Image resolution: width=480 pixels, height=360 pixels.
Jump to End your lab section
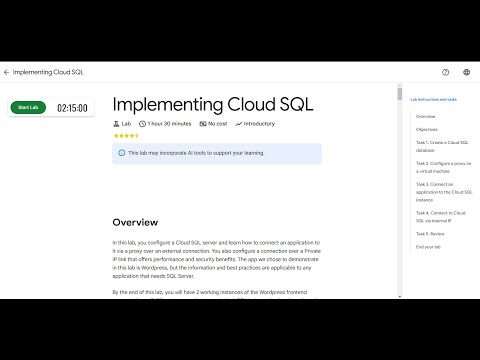click(x=428, y=247)
